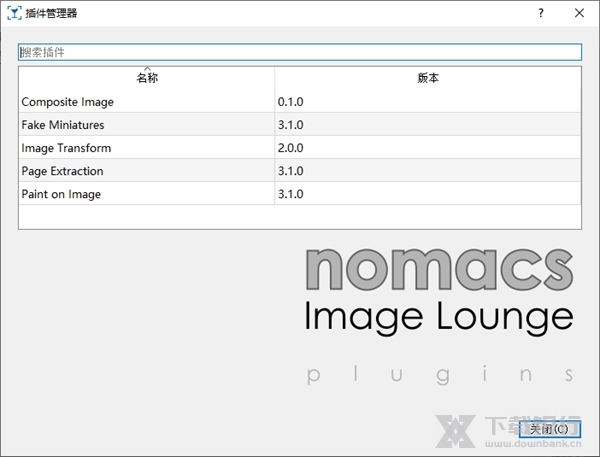The image size is (600, 457).
Task: Click the help question mark button
Action: pyautogui.click(x=541, y=13)
